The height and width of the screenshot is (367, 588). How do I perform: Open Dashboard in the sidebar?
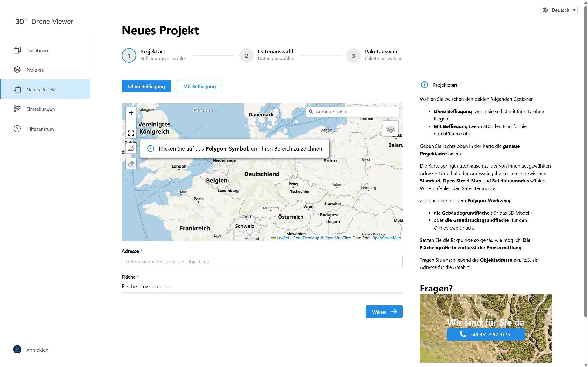38,50
